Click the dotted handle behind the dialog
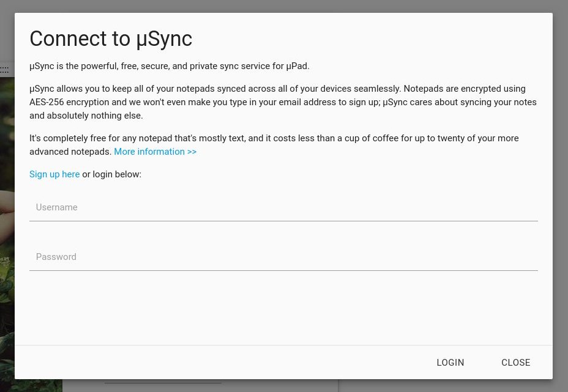The image size is (568, 392). click(5, 68)
